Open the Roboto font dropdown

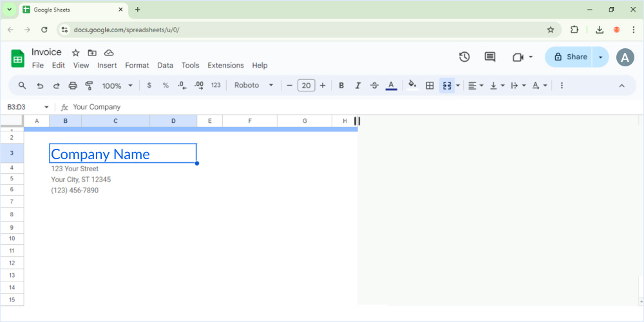click(254, 86)
